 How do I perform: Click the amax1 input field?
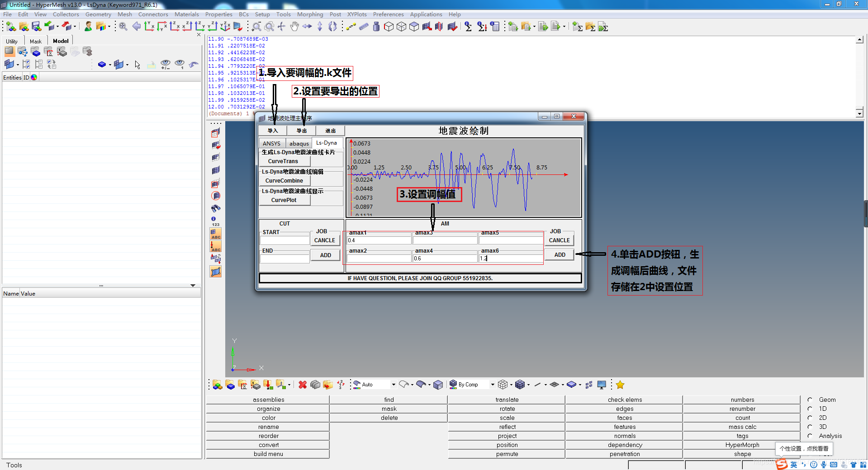coord(379,240)
